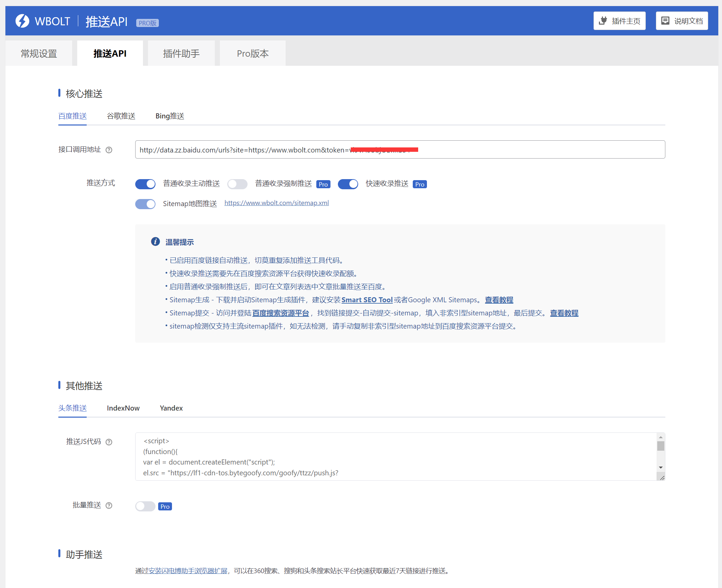Click Pro badge beside 快速收录推送
Screen dimensions: 722x588
tap(420, 184)
